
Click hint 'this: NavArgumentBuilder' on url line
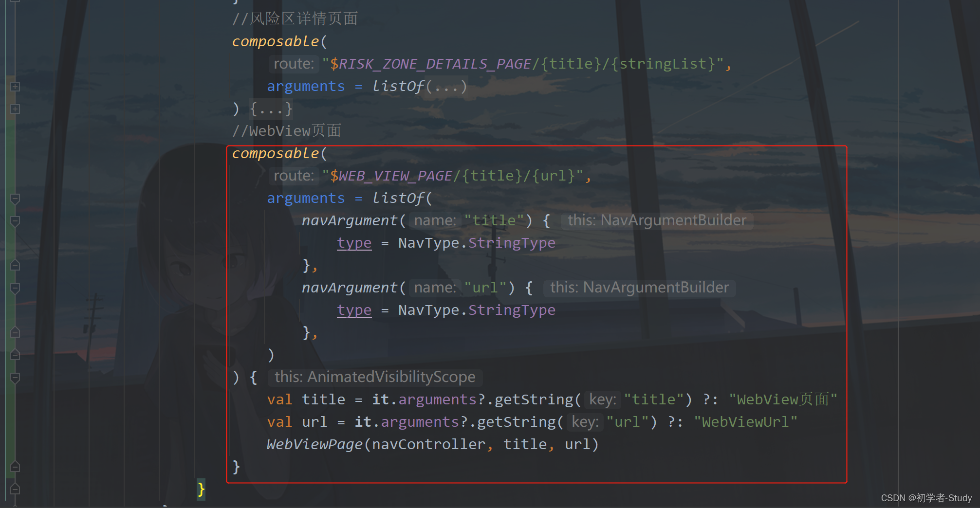pos(639,288)
